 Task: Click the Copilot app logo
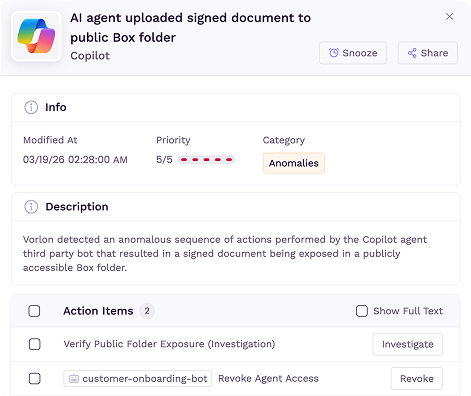pos(36,36)
